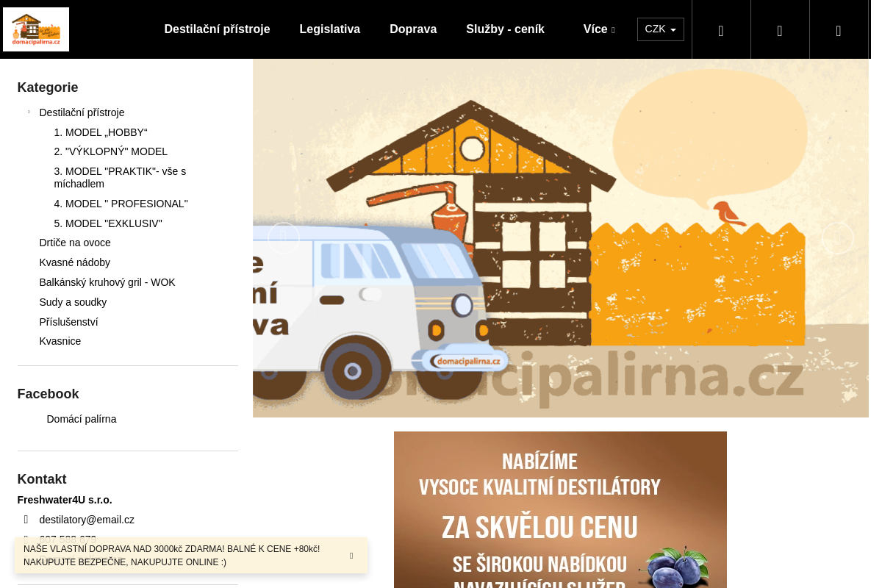This screenshot has width=882, height=588.
Task: Click the NAŠE VLASTNÍ DOPRAVA notification text
Action: [172, 556]
